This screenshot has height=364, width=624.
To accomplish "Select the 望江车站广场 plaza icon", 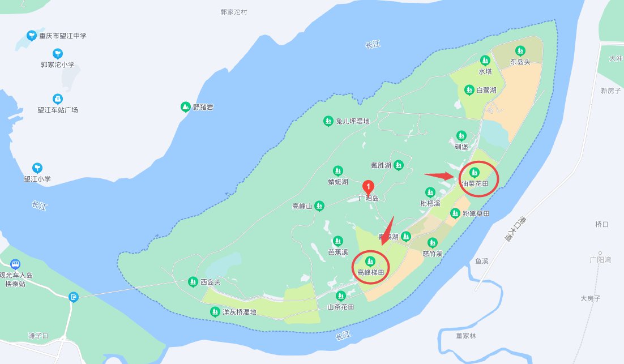I will pos(58,99).
